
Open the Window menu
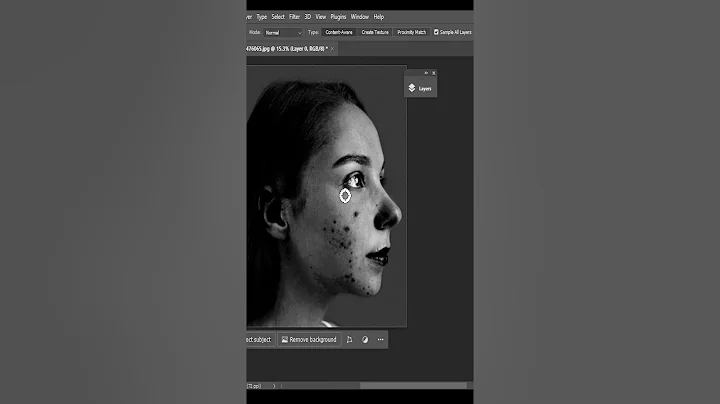coord(360,17)
